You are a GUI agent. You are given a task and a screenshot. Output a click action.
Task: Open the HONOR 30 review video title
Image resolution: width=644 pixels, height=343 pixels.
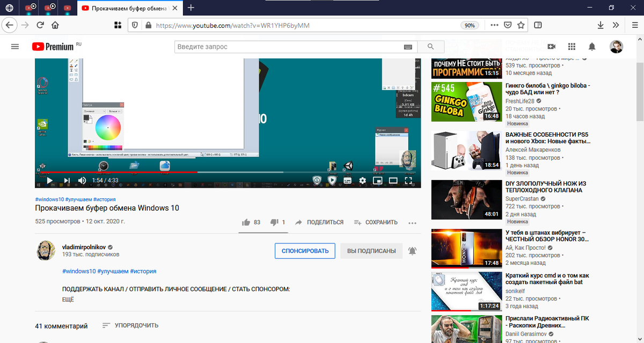pyautogui.click(x=547, y=236)
